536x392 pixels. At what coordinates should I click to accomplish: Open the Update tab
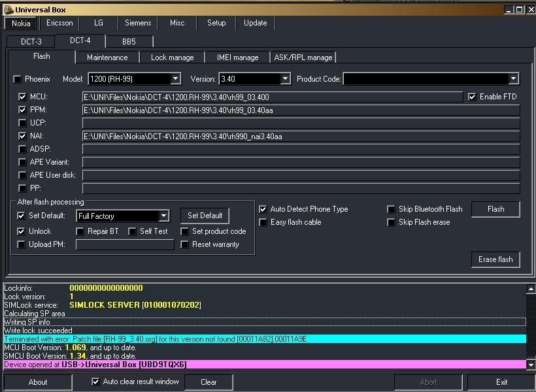(x=256, y=23)
